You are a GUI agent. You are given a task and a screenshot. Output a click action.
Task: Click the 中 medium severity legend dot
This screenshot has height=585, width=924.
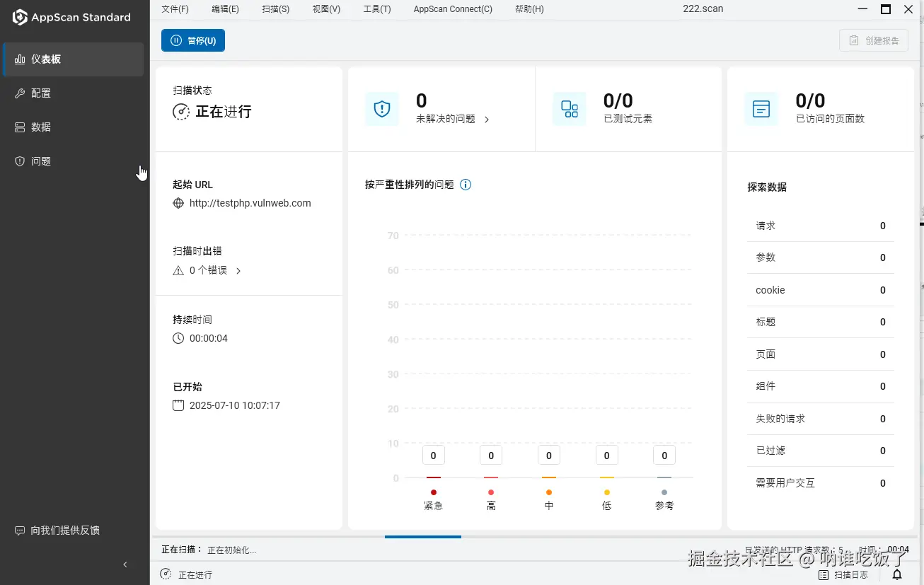coord(549,492)
